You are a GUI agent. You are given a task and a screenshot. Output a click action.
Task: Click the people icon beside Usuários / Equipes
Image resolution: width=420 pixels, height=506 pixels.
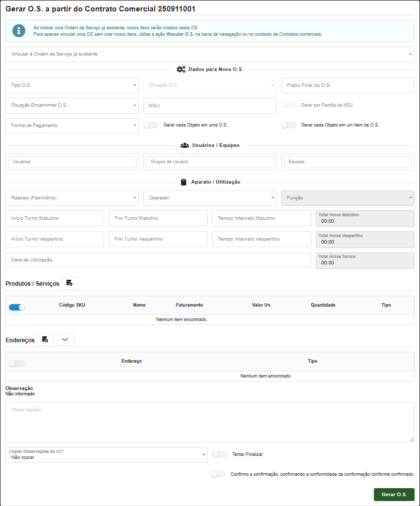(x=184, y=145)
